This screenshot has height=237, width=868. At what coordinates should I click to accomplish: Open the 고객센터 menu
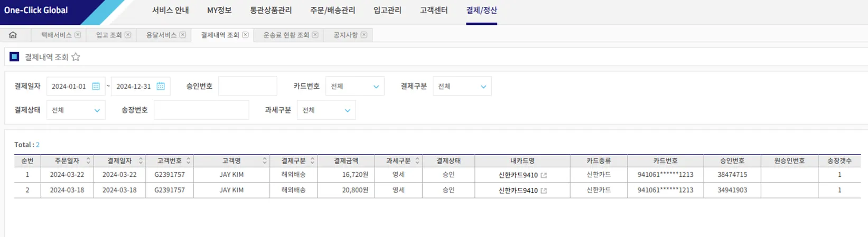(x=434, y=10)
